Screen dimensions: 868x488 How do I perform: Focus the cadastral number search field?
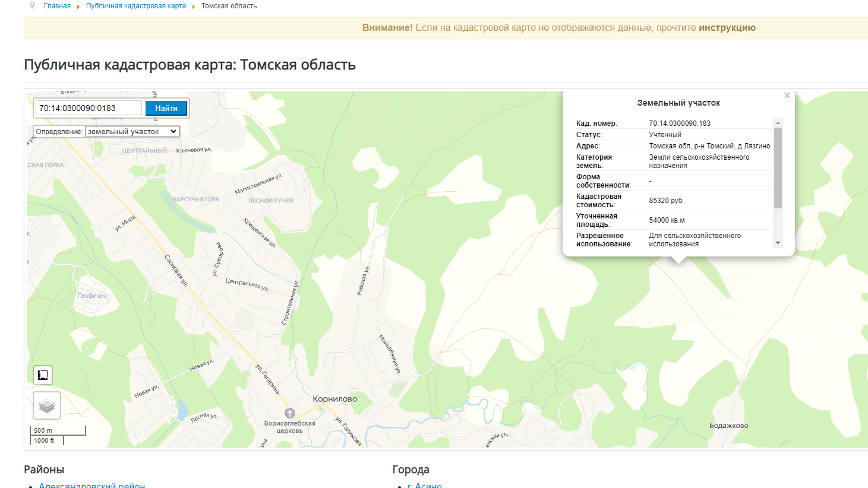click(x=89, y=108)
